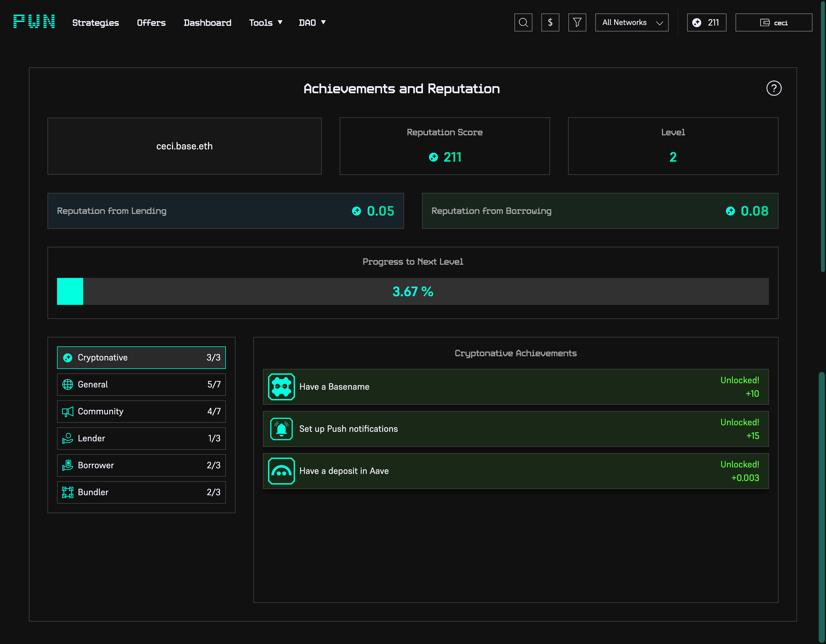Expand the DAO menu arrow
Screen dimensions: 826x644
(323, 22)
